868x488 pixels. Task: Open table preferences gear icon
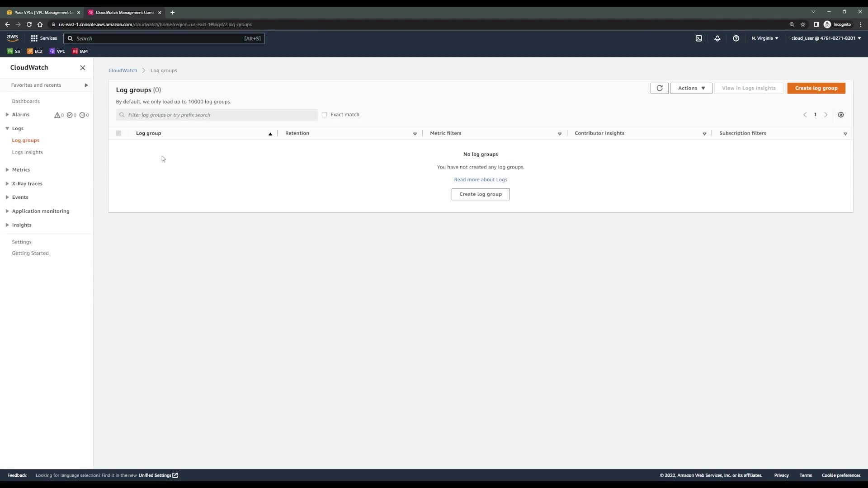(840, 115)
